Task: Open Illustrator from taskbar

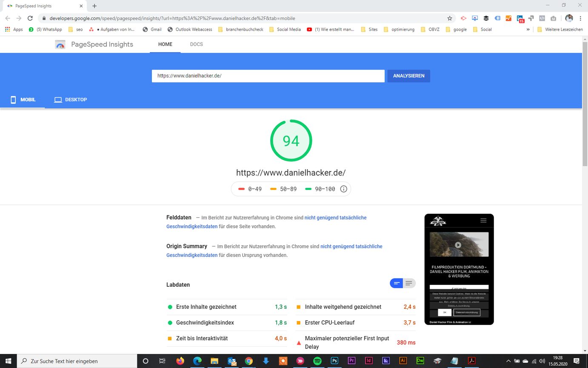Action: (403, 361)
